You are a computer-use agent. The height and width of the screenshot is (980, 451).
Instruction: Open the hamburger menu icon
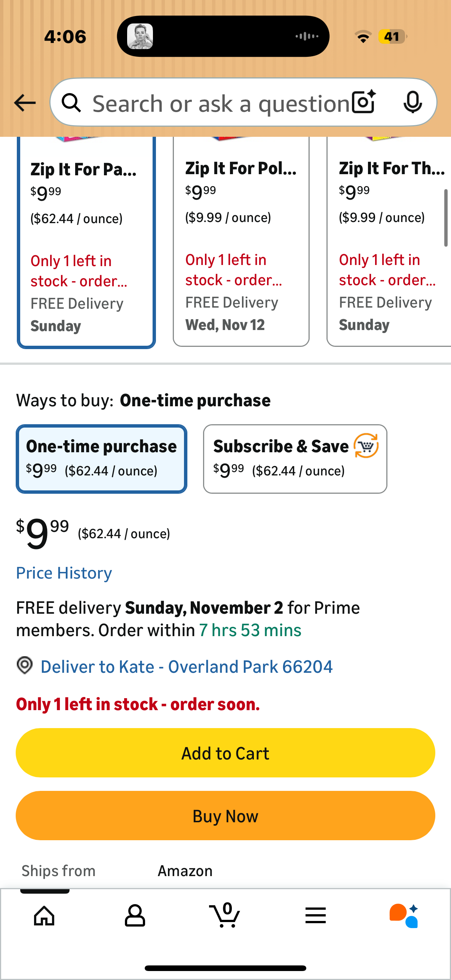point(316,915)
